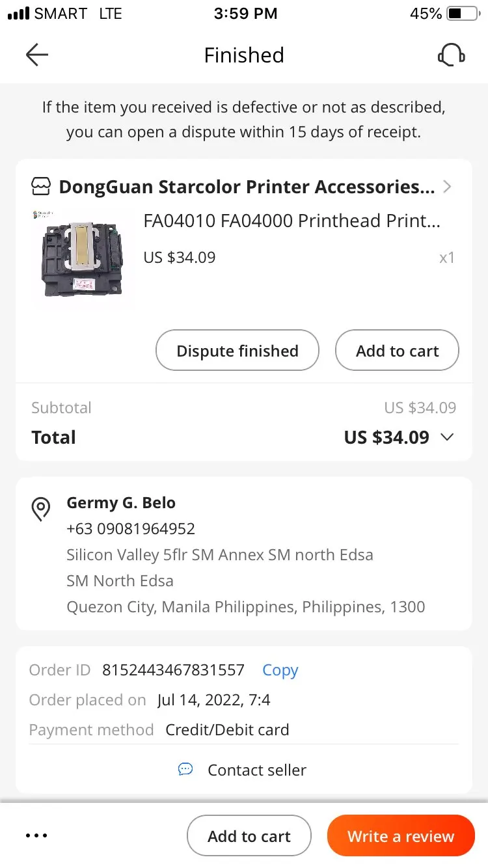Tap the cellular signal bars indicator
488x868 pixels.
18,14
